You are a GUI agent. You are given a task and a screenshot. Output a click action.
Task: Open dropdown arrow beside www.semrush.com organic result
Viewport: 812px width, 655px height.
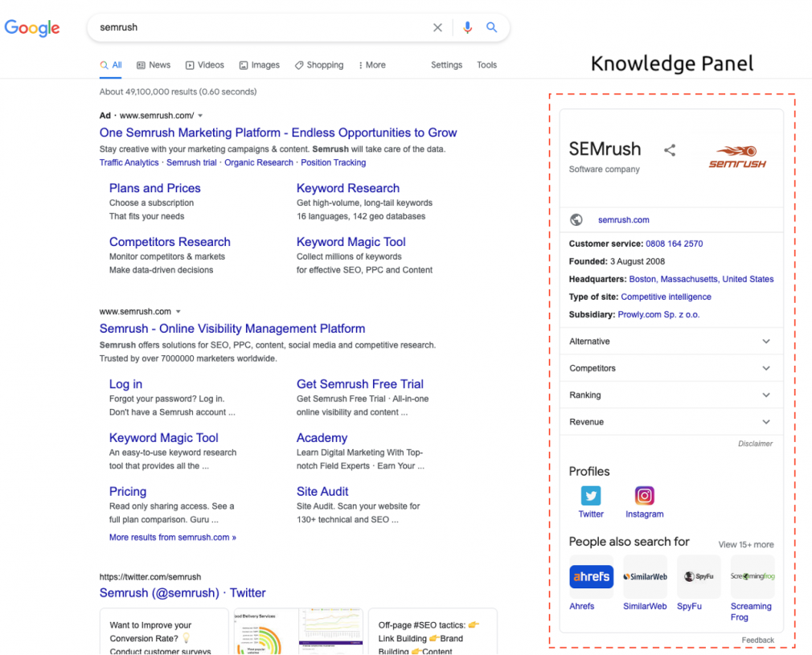pos(178,312)
